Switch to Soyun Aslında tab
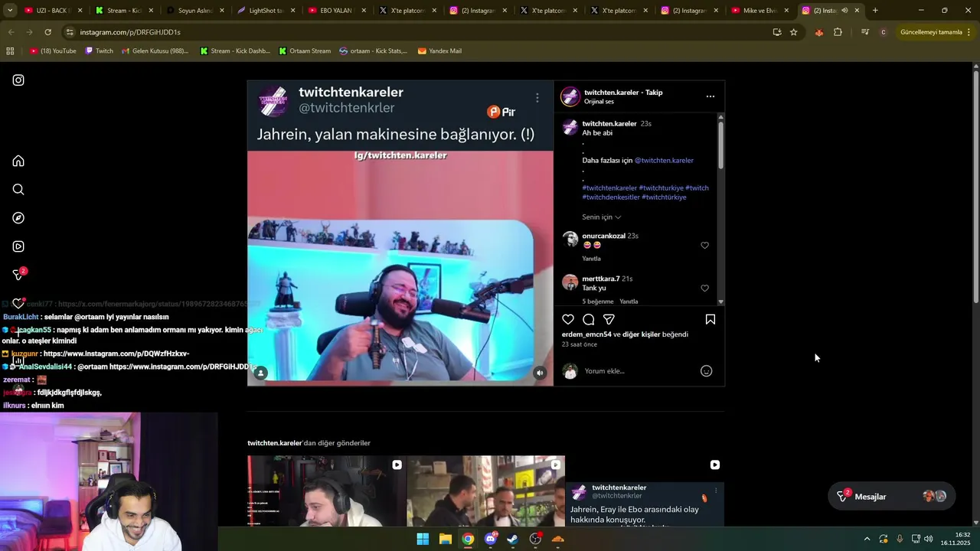Image resolution: width=980 pixels, height=551 pixels. coord(194,11)
